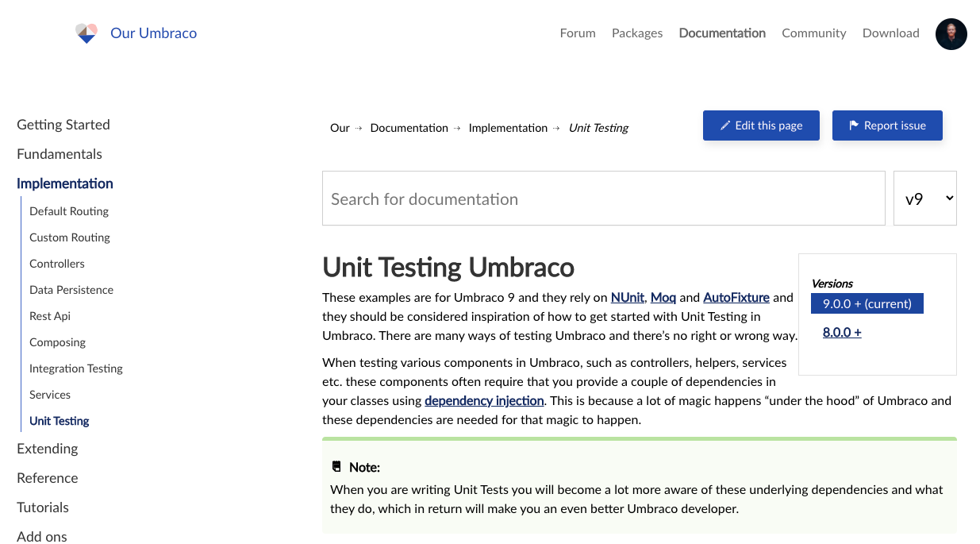Image resolution: width=980 pixels, height=544 pixels.
Task: Open the Forum menu item
Action: (x=578, y=33)
